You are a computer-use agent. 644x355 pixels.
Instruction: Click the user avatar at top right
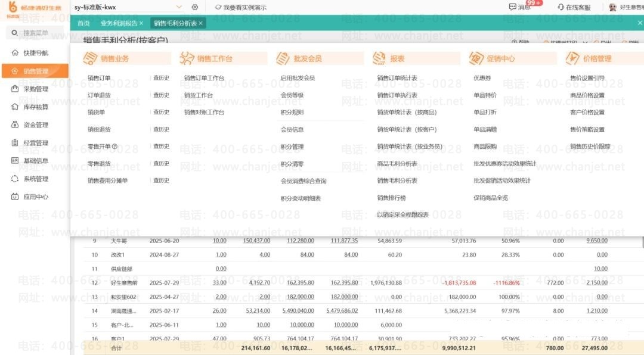(612, 7)
